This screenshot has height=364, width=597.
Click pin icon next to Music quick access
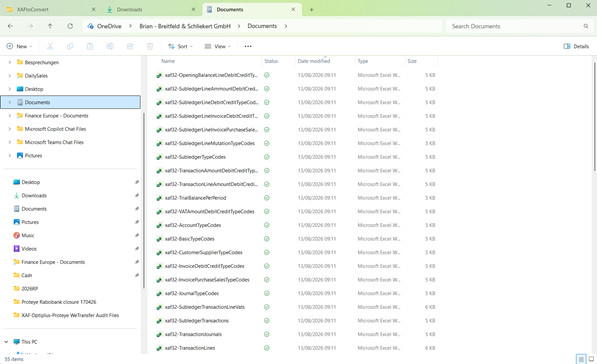click(137, 235)
